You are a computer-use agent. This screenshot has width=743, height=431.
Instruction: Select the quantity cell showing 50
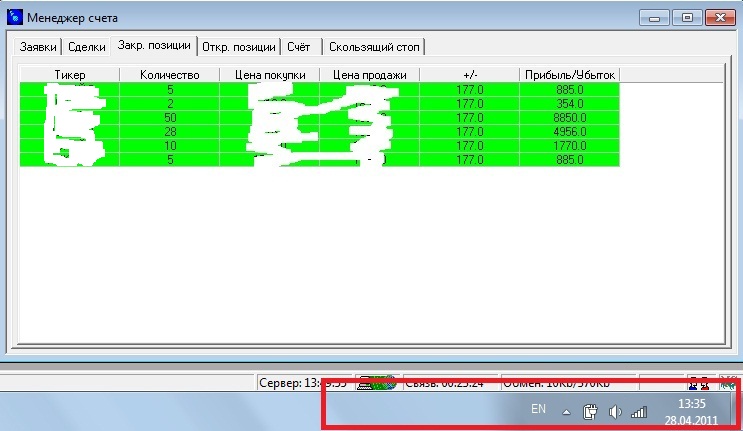pos(170,117)
